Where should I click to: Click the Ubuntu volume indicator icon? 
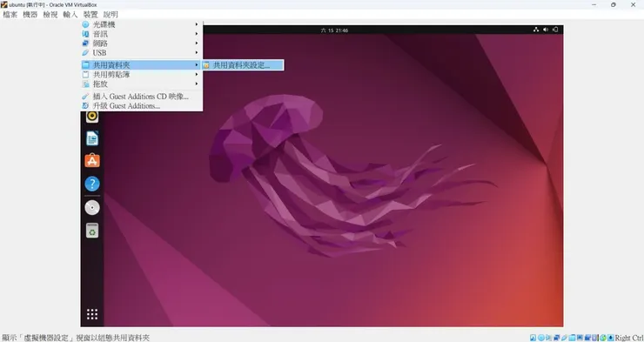tap(546, 30)
